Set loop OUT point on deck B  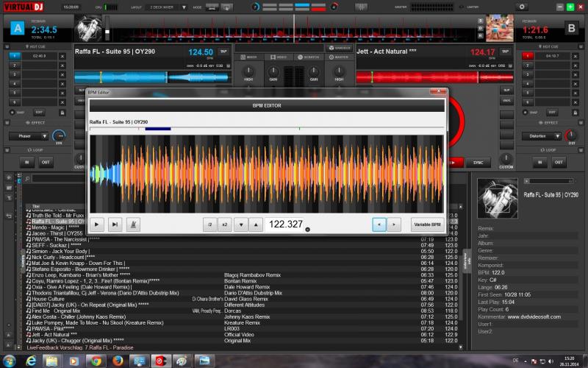(559, 162)
